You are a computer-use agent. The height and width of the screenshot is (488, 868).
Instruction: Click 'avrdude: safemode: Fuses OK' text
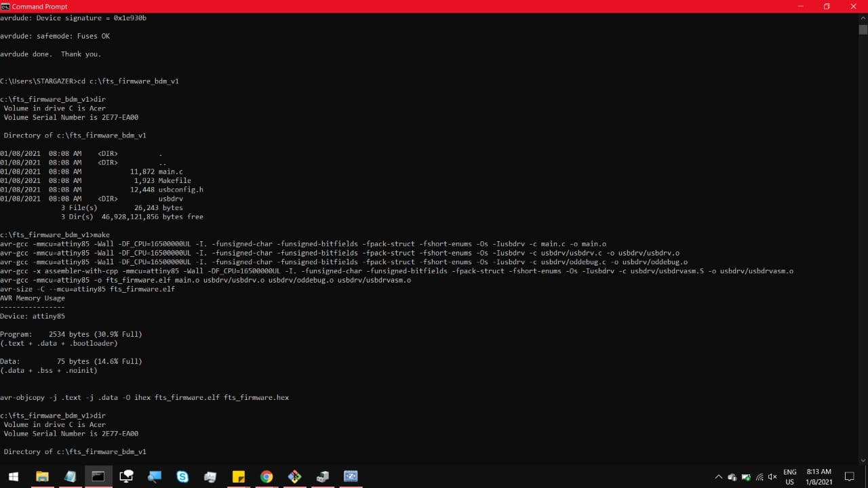pyautogui.click(x=55, y=36)
